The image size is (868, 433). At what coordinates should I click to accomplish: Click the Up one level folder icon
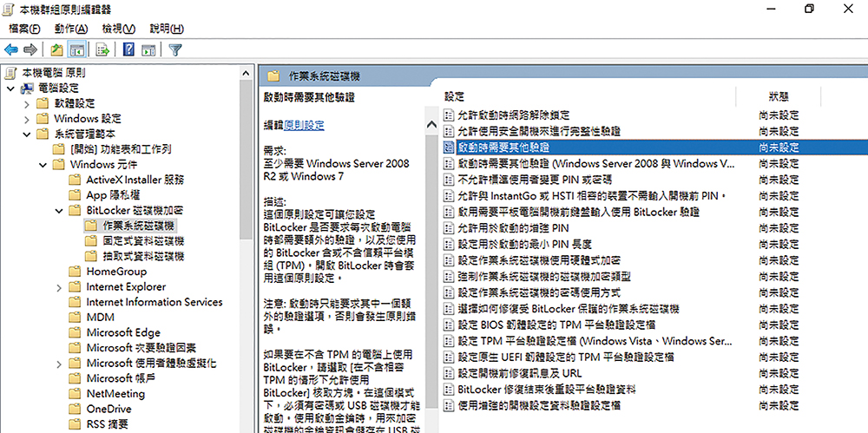[x=56, y=49]
